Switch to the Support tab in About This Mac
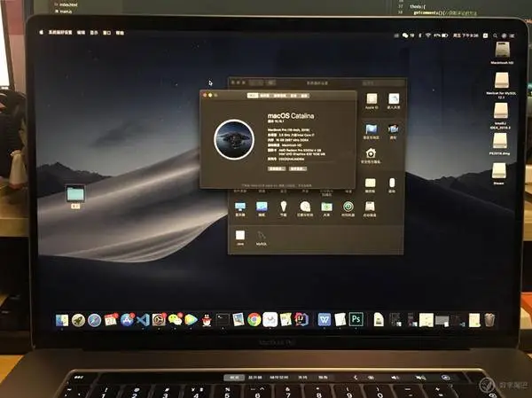The width and height of the screenshot is (532, 398). 293,96
